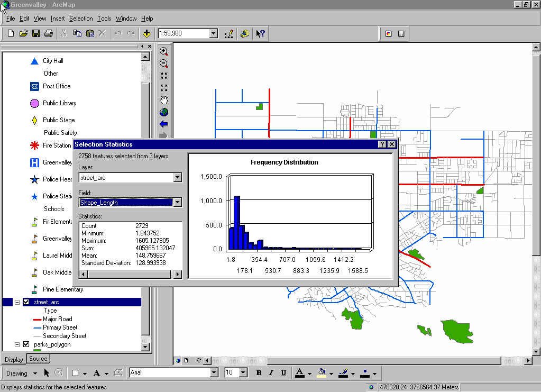Collapse the street_arc layer tree
Image resolution: width=541 pixels, height=392 pixels.
(x=17, y=302)
